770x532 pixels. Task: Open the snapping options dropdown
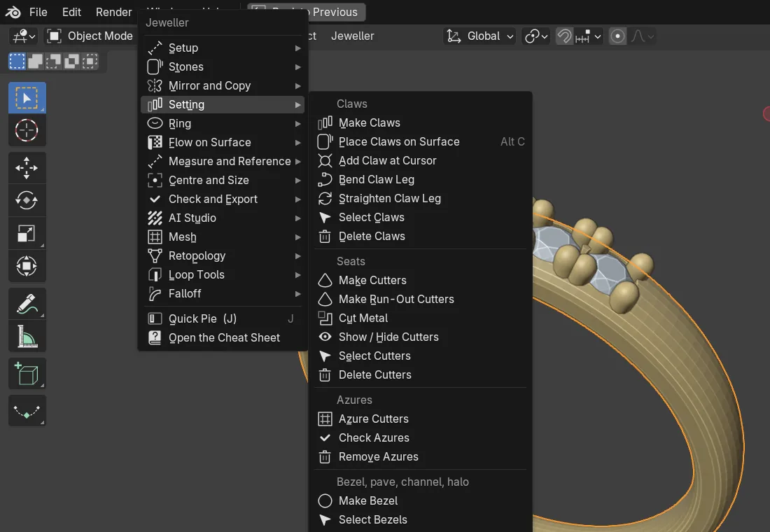point(588,36)
